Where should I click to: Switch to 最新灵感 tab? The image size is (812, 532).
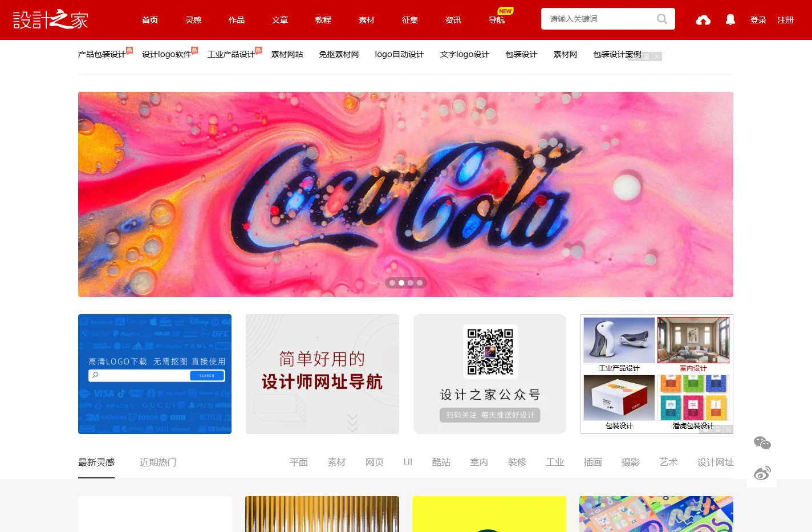tap(96, 462)
